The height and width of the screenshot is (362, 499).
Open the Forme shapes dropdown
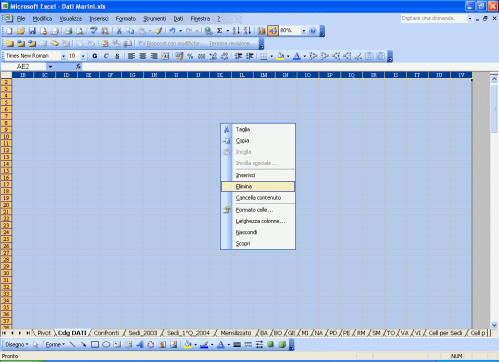[55, 345]
